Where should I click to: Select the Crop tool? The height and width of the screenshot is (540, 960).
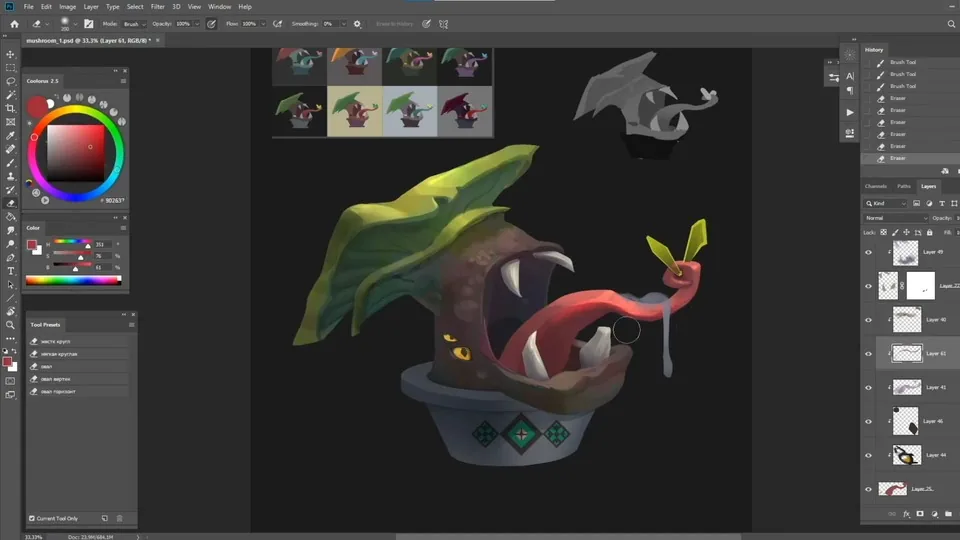pos(10,108)
